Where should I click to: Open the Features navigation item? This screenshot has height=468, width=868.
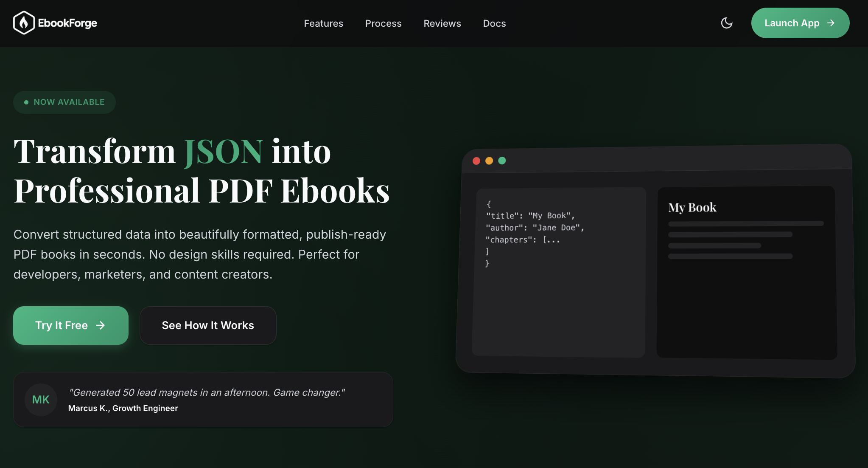[323, 23]
